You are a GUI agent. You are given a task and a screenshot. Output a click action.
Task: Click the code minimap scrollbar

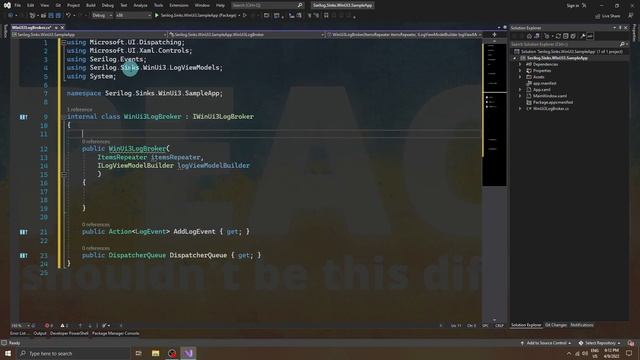[x=494, y=114]
